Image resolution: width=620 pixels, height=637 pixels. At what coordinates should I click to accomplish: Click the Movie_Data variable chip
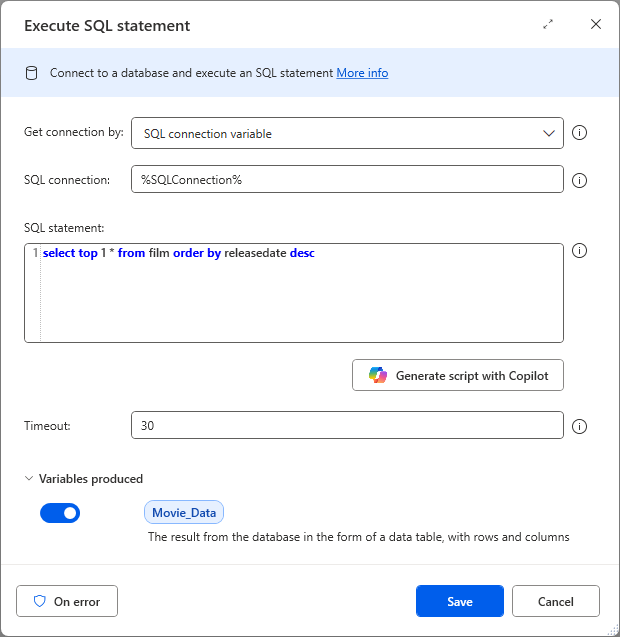click(x=184, y=512)
